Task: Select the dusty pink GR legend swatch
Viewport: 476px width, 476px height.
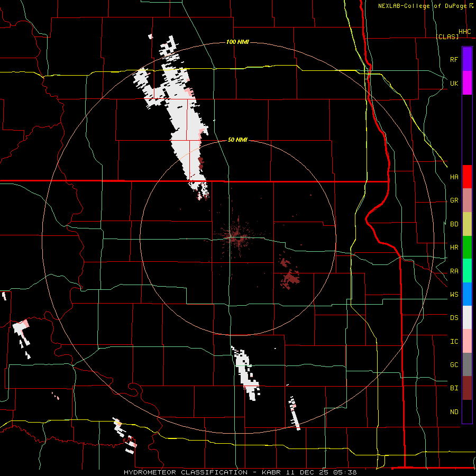Action: [467, 200]
